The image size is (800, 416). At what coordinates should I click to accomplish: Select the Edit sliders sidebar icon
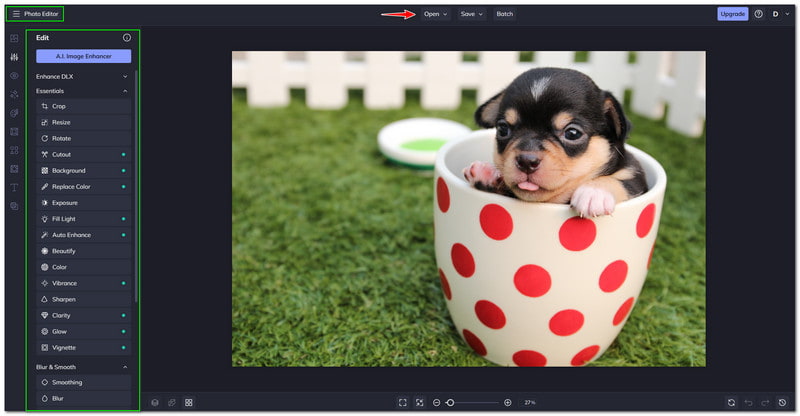tap(14, 57)
